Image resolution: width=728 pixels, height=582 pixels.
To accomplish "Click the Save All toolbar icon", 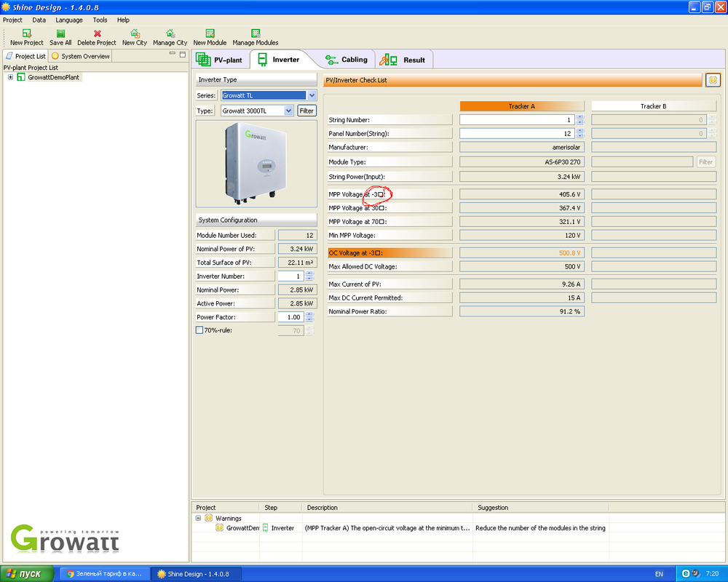I will (x=60, y=33).
